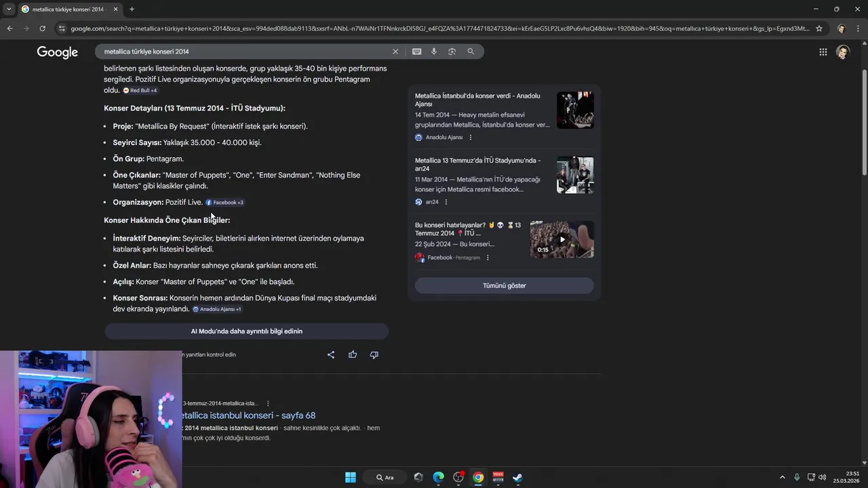This screenshot has height=488, width=868.
Task: Expand Anadolu Ajansı +1 source chip
Action: [x=217, y=309]
